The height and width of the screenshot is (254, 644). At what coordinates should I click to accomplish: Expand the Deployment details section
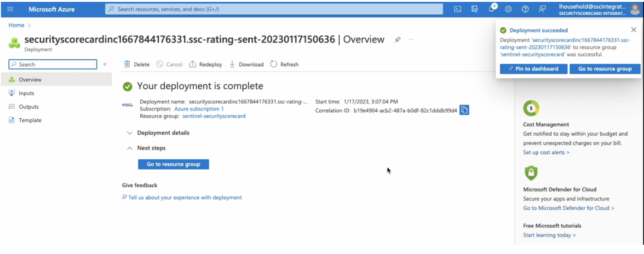pyautogui.click(x=158, y=133)
